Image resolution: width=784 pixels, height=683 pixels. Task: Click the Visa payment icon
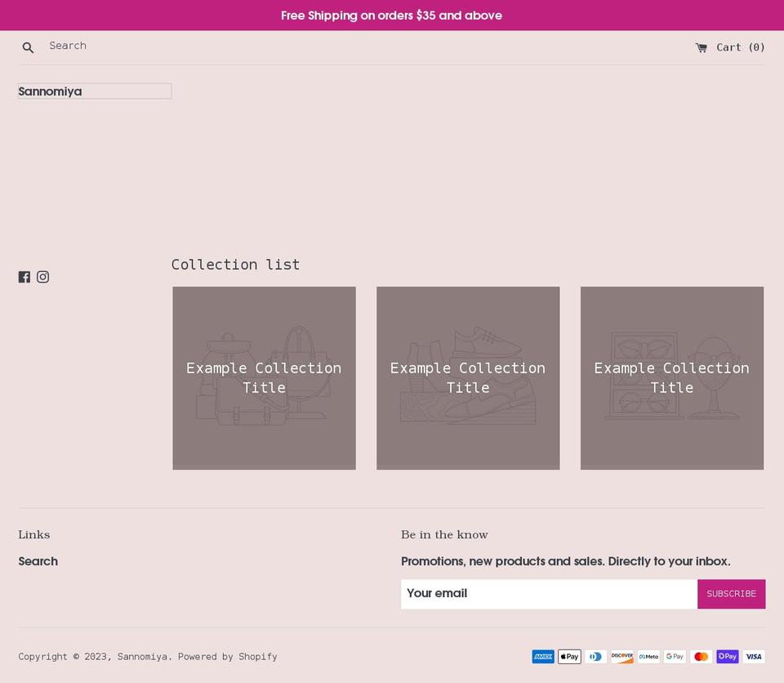(x=753, y=656)
